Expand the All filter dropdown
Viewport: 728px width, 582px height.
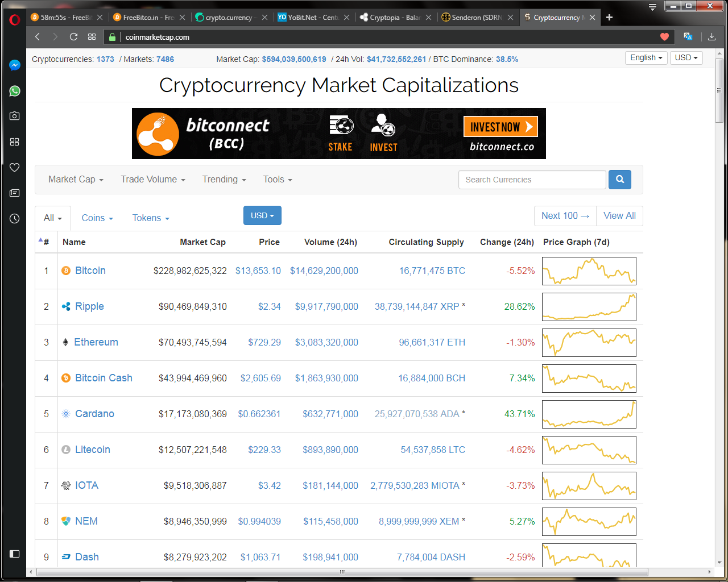[x=53, y=218]
